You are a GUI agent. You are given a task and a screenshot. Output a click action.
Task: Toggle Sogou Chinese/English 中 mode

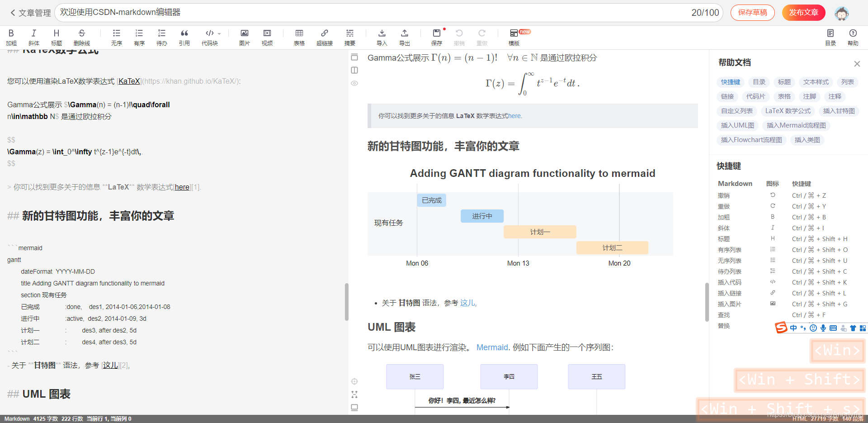click(x=793, y=328)
